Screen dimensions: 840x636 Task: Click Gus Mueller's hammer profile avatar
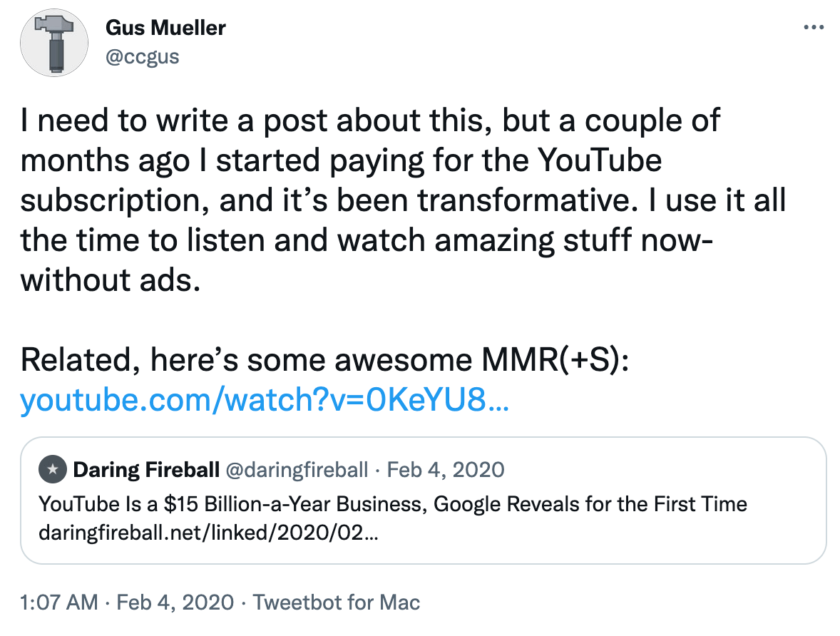(54, 43)
